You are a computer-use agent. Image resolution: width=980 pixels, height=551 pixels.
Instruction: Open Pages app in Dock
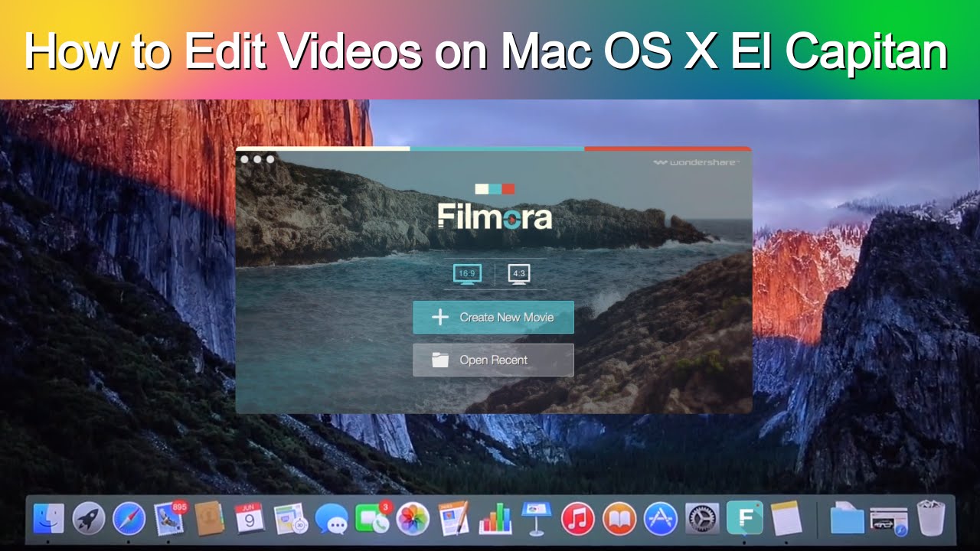454,520
